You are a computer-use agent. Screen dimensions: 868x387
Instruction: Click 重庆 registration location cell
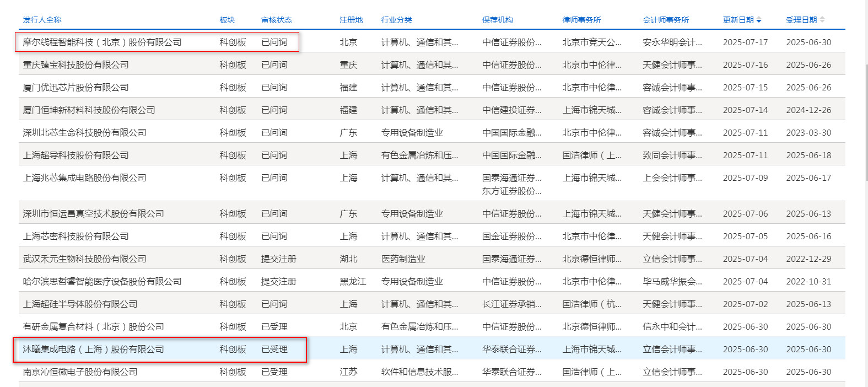tap(348, 65)
